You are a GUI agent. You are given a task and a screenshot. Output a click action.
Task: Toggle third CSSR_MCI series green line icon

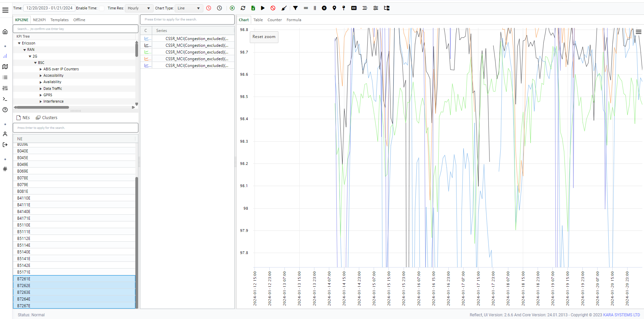tap(147, 52)
